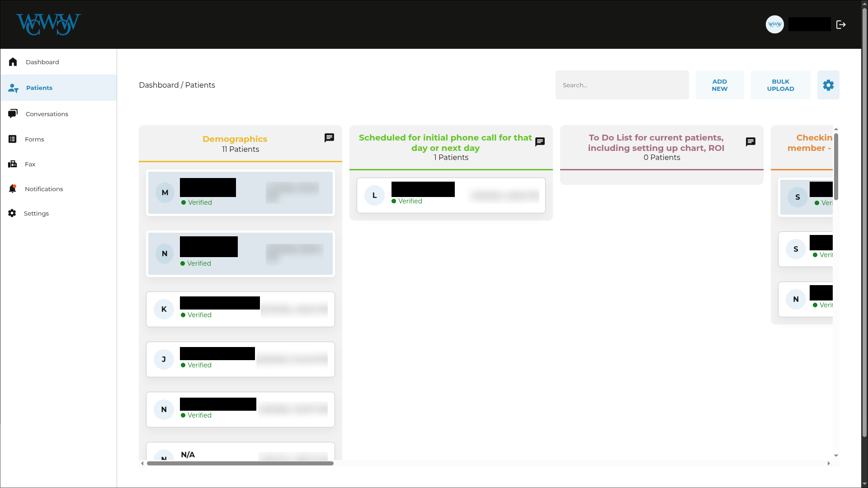Click the Notifications bell icon in sidebar

click(13, 189)
